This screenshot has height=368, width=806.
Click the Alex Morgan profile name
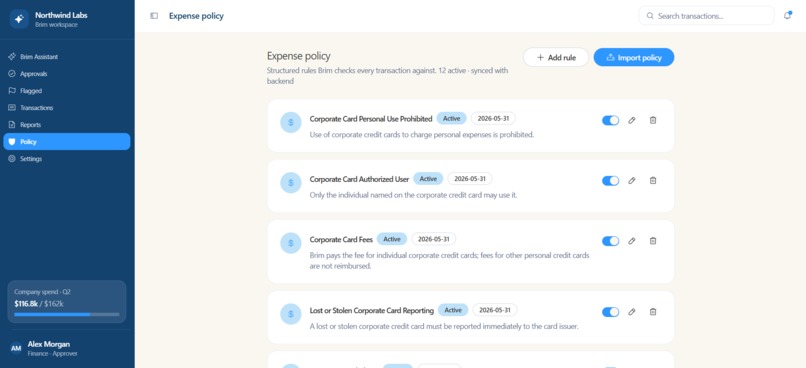(49, 344)
